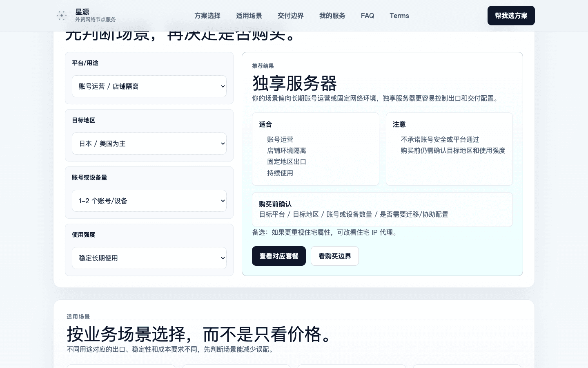Open 我的服务 nav link
This screenshot has height=368, width=588.
click(332, 16)
